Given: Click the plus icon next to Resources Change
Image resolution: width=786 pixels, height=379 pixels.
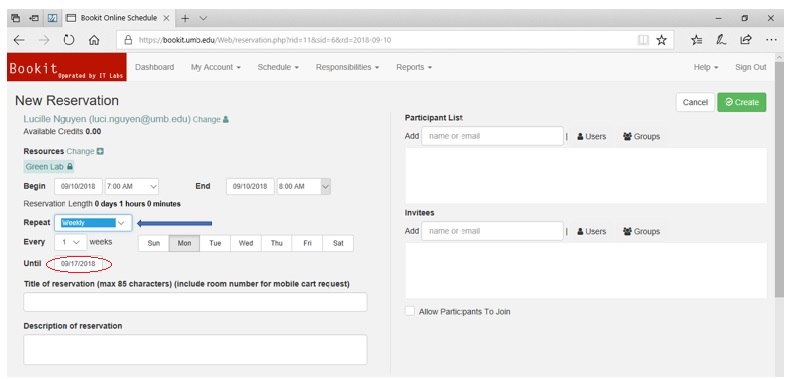Looking at the screenshot, I should pyautogui.click(x=100, y=151).
